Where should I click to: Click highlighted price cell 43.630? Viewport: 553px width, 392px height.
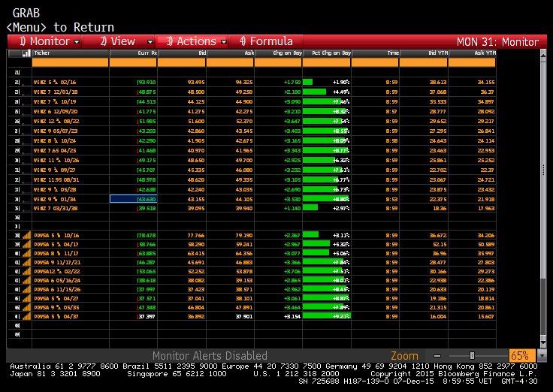point(133,199)
